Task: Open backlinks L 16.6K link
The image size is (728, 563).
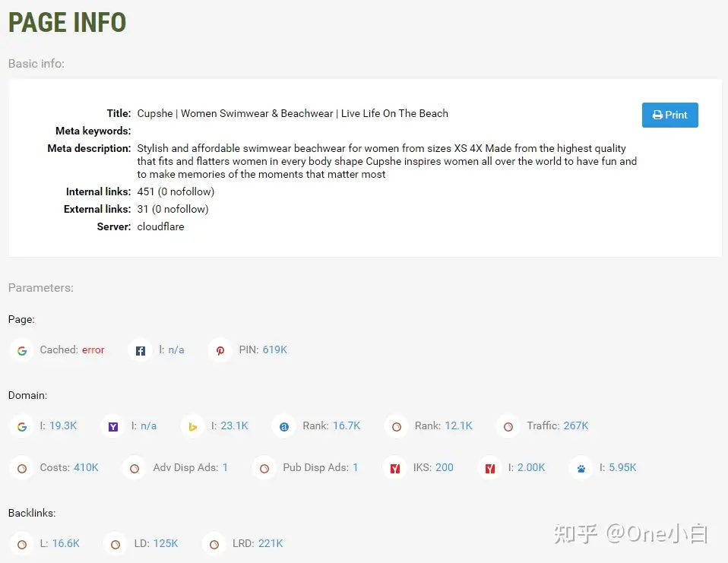Action: [66, 543]
